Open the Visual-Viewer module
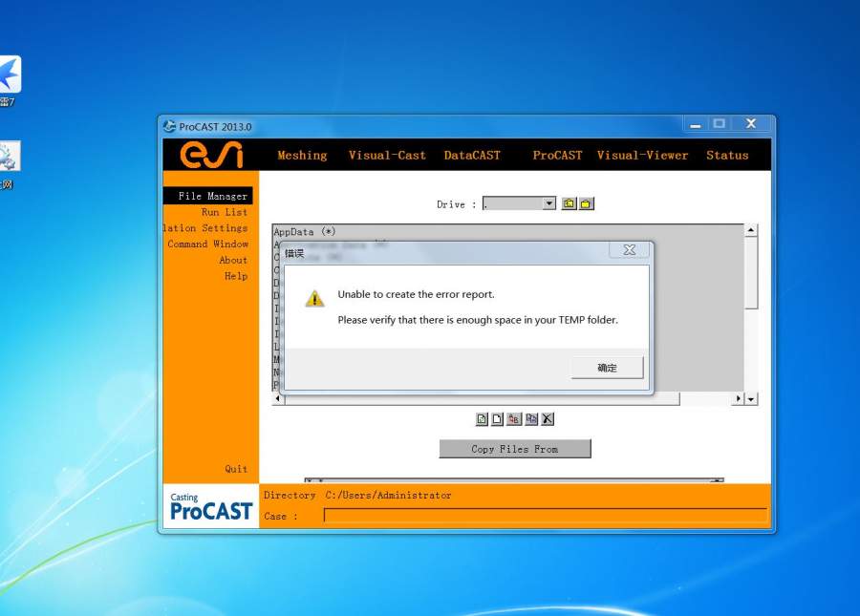 click(x=642, y=155)
